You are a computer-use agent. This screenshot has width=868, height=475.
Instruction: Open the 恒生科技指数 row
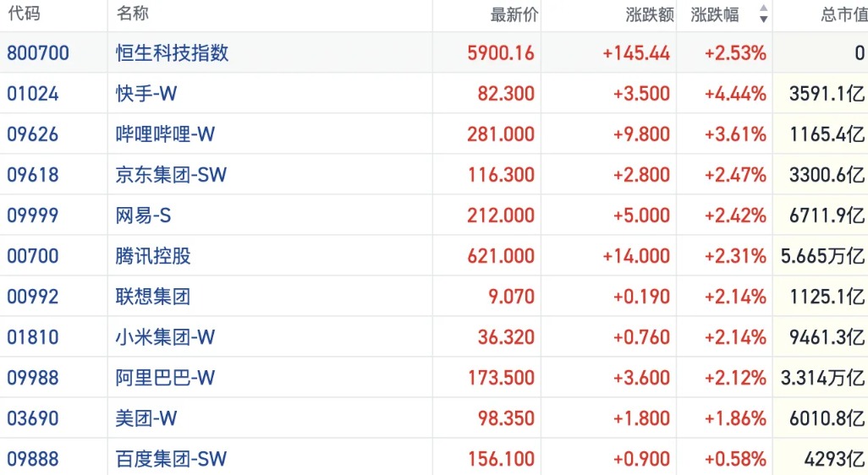[x=173, y=53]
